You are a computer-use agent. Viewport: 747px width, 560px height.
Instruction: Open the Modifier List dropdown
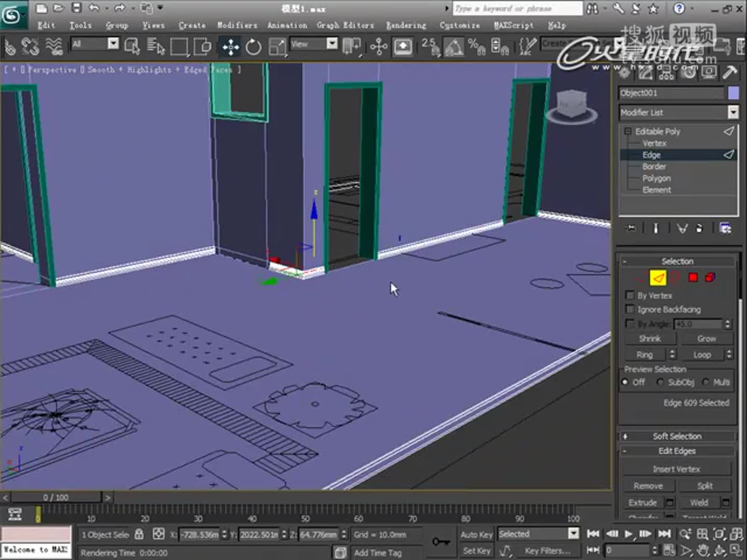[x=734, y=112]
